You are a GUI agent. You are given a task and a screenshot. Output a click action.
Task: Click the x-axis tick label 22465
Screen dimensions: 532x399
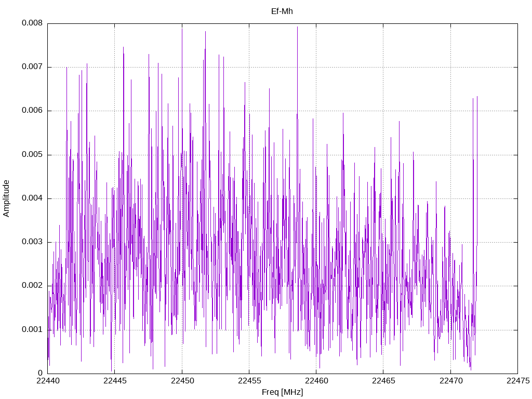click(383, 381)
